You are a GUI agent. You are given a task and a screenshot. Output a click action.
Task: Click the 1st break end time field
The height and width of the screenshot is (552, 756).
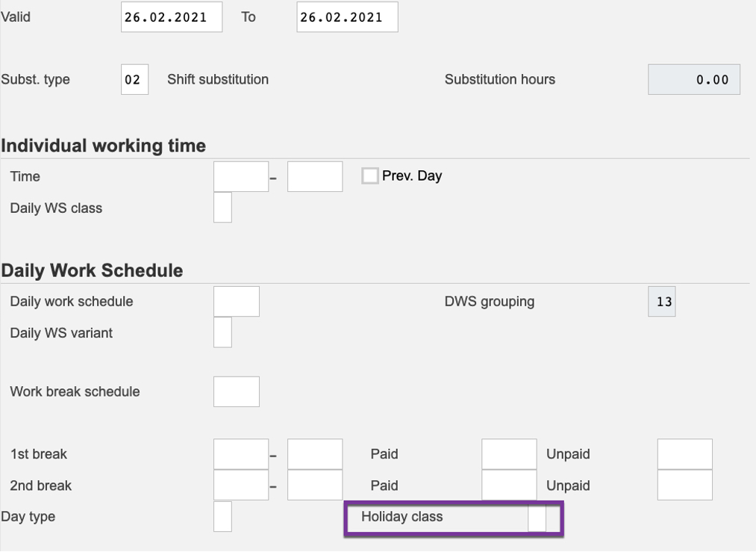(314, 454)
